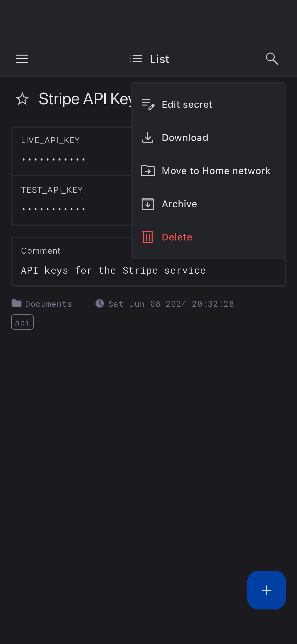Click the LIVE_API_KEY hidden value field
297x644 pixels.
pos(54,159)
